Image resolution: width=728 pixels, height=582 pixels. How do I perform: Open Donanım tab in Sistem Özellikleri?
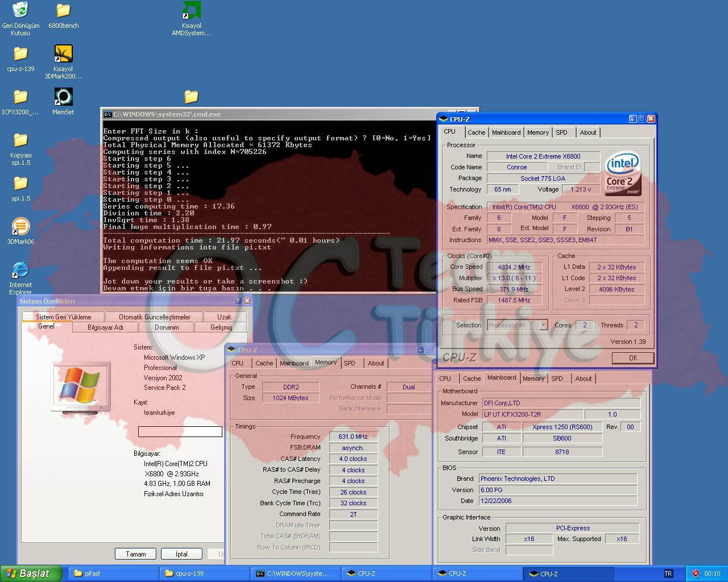point(167,327)
